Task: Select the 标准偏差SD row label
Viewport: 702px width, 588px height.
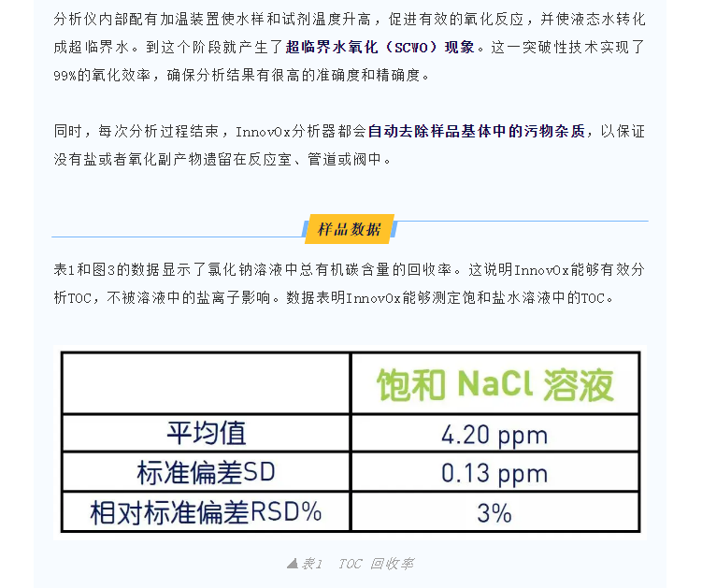Action: click(207, 473)
